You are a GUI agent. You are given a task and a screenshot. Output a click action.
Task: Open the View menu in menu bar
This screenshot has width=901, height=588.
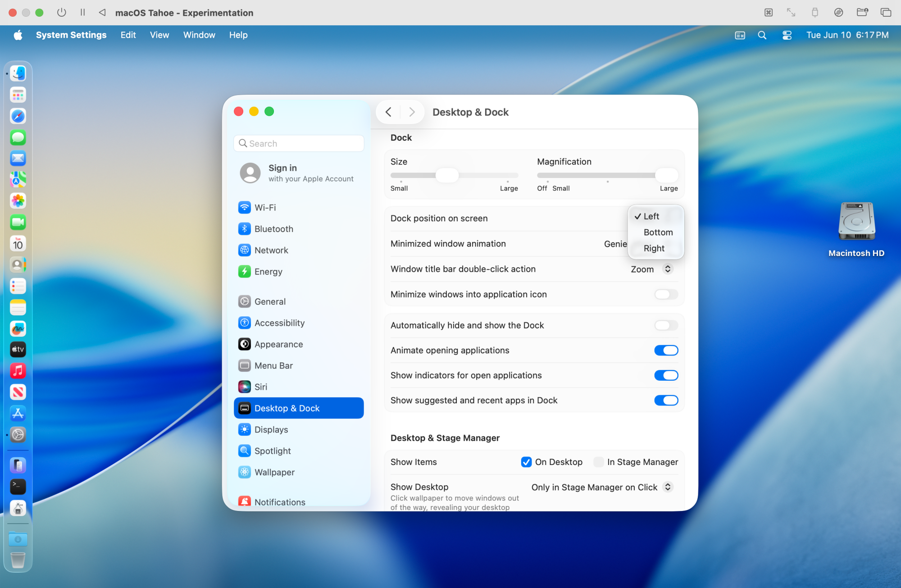point(159,35)
